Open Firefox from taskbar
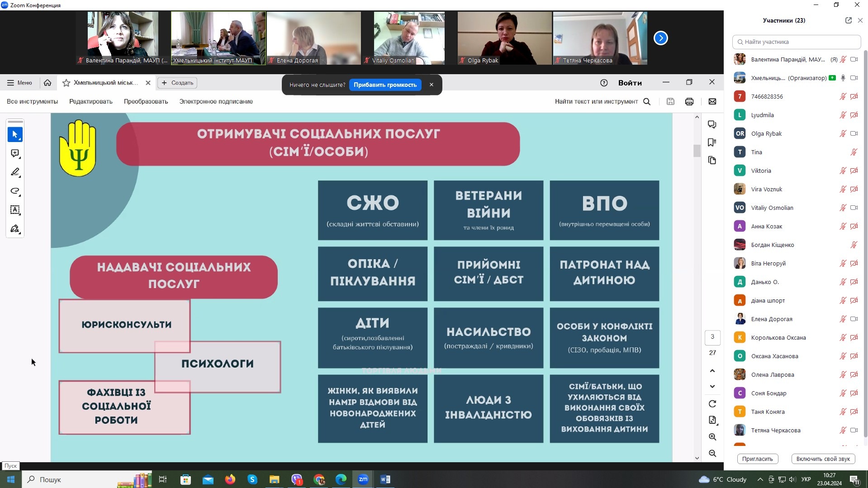Image resolution: width=868 pixels, height=488 pixels. [x=230, y=479]
